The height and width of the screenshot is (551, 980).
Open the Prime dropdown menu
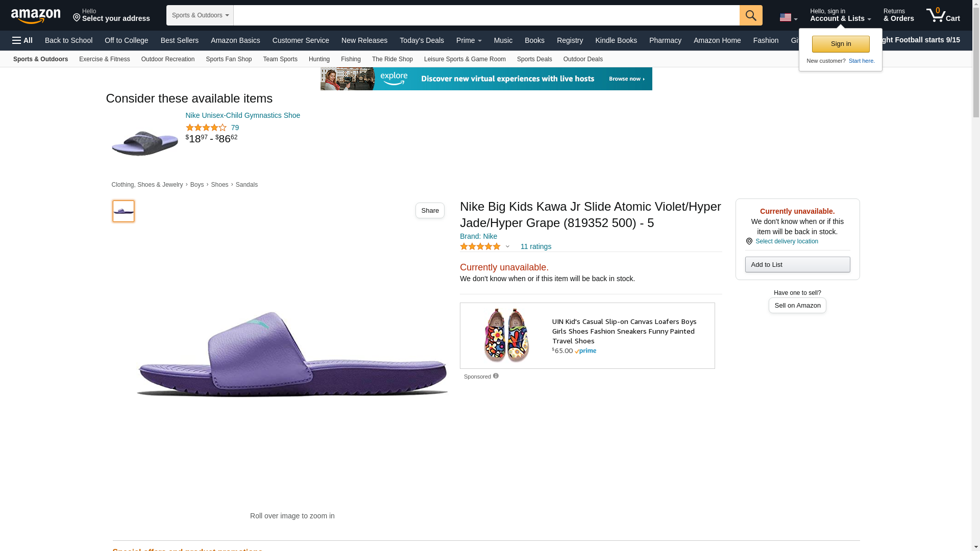tap(469, 40)
